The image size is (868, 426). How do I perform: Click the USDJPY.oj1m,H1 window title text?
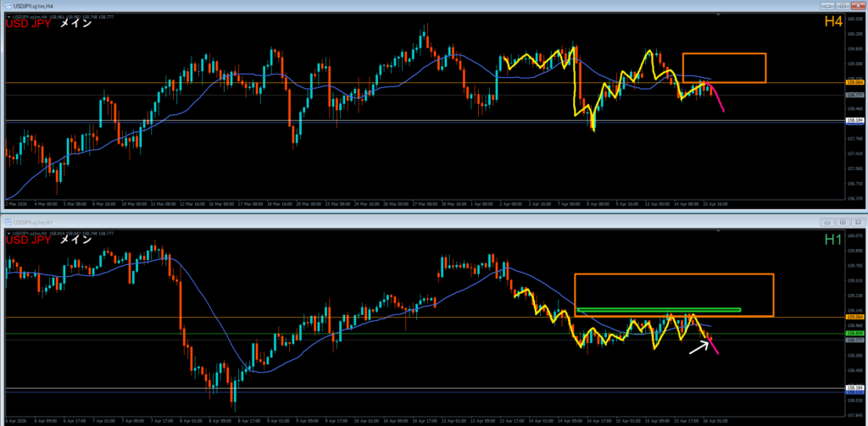(35, 222)
